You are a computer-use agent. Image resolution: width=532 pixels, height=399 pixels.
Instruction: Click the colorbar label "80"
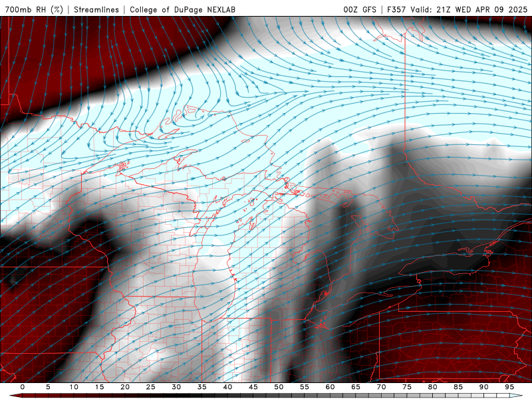click(433, 387)
